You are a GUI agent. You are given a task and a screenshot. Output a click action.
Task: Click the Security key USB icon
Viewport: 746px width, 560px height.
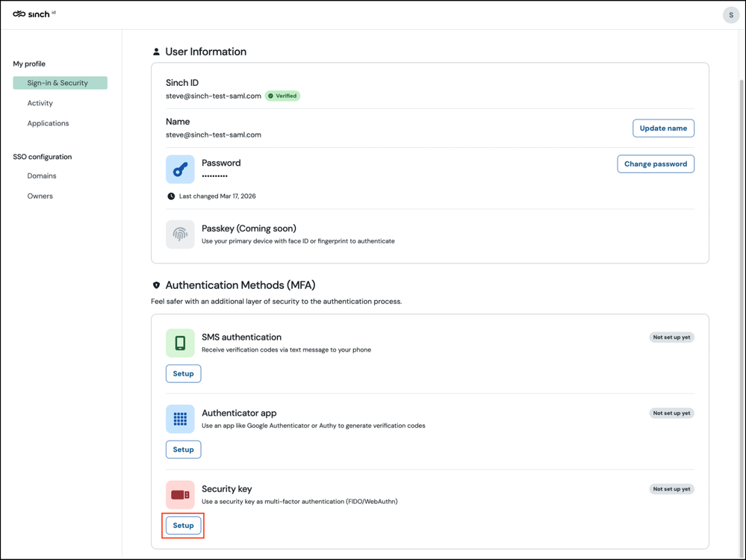[x=180, y=495]
